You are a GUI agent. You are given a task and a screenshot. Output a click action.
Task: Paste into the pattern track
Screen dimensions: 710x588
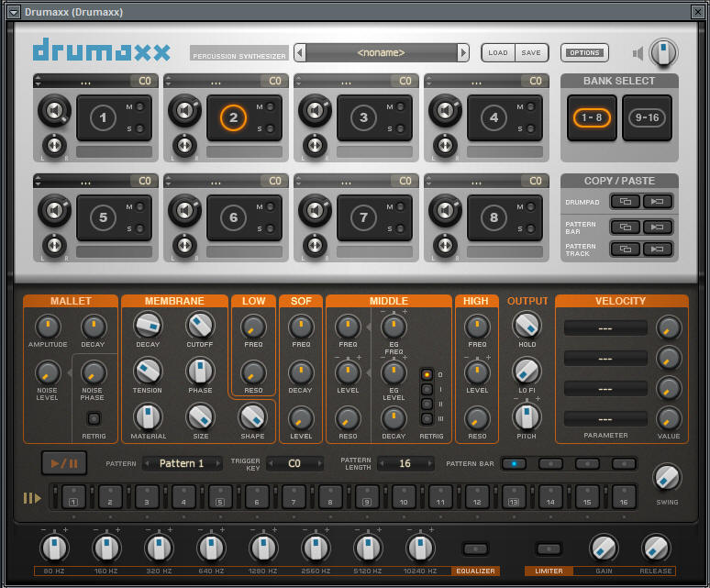point(659,249)
